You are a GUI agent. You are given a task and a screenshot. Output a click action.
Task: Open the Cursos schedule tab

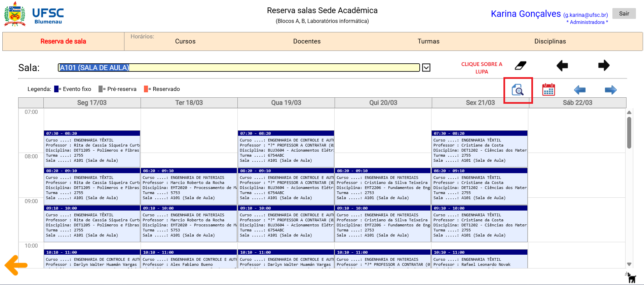click(185, 41)
